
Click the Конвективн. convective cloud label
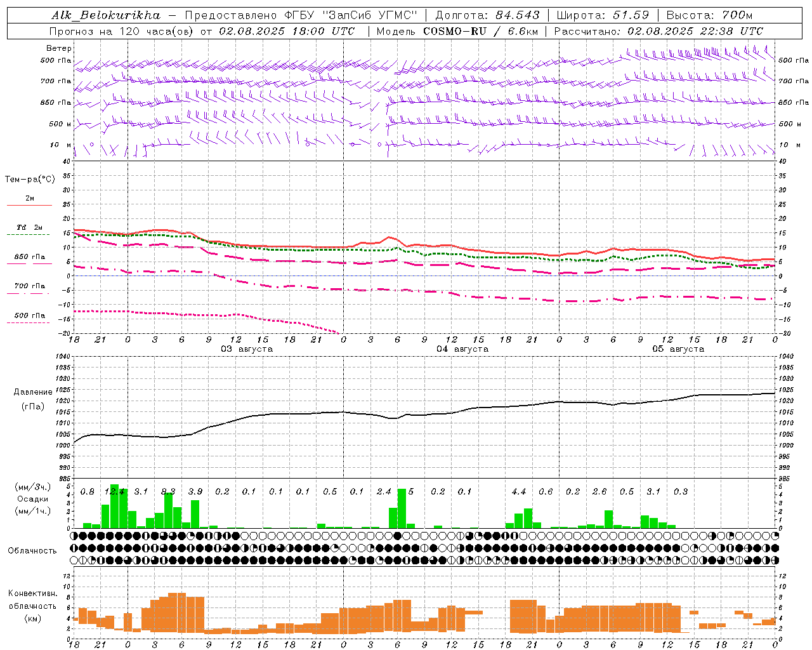[x=32, y=594]
